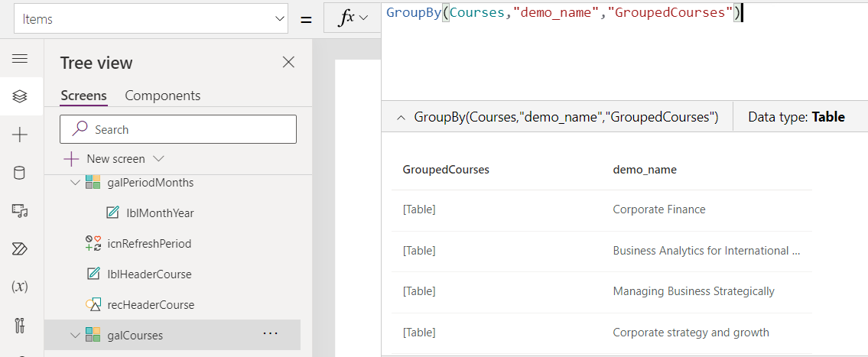The width and height of the screenshot is (868, 357).
Task: Open the Advanced tools icon
Action: [20, 325]
